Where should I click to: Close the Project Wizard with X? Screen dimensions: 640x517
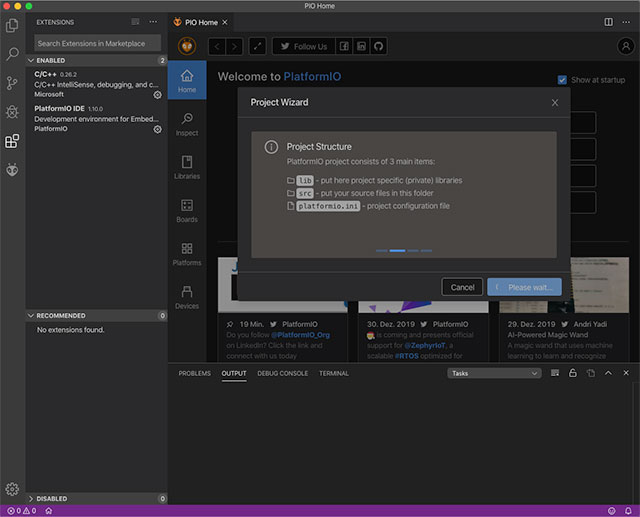coord(555,102)
